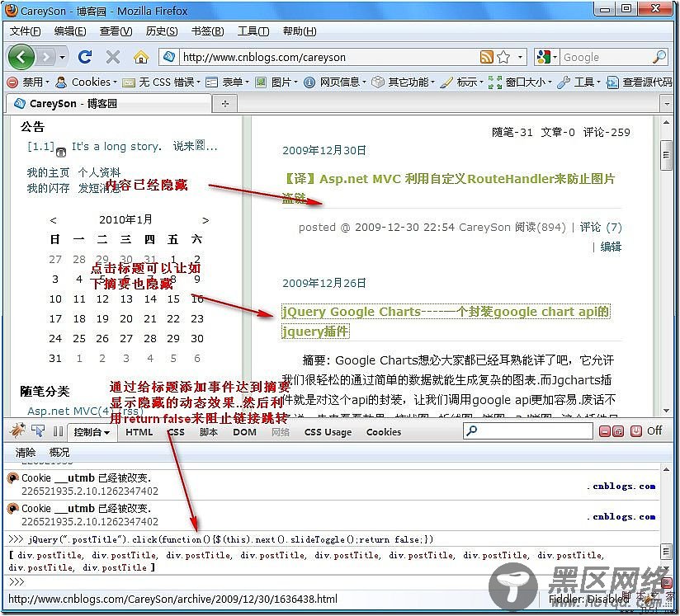The width and height of the screenshot is (680, 616).
Task: Activate the Firebug inspect element icon
Action: [x=38, y=431]
